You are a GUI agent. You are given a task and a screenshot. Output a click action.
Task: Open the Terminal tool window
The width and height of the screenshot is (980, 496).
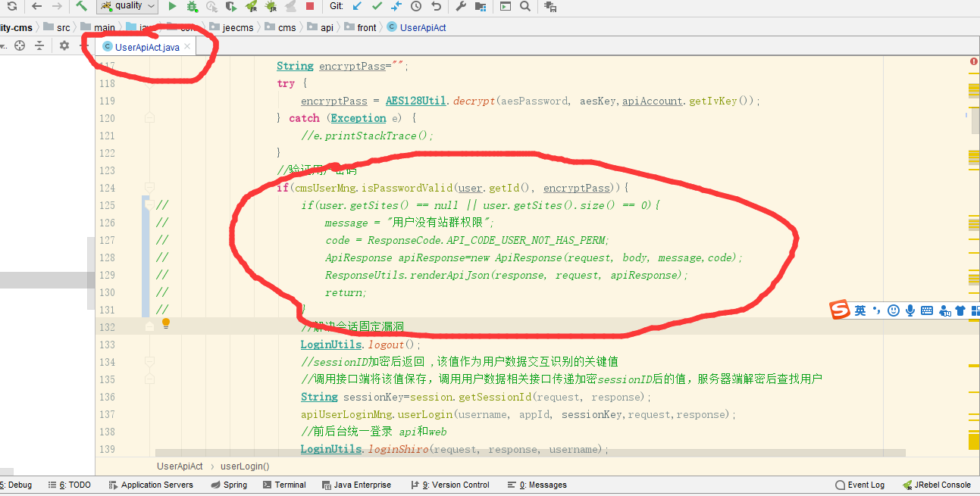pos(284,485)
